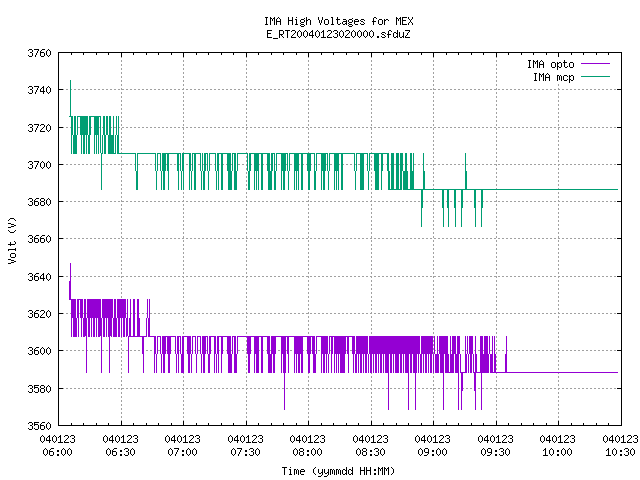Click the 040123 09:30 time label
Viewport: 640px width, 480px height.
495,446
